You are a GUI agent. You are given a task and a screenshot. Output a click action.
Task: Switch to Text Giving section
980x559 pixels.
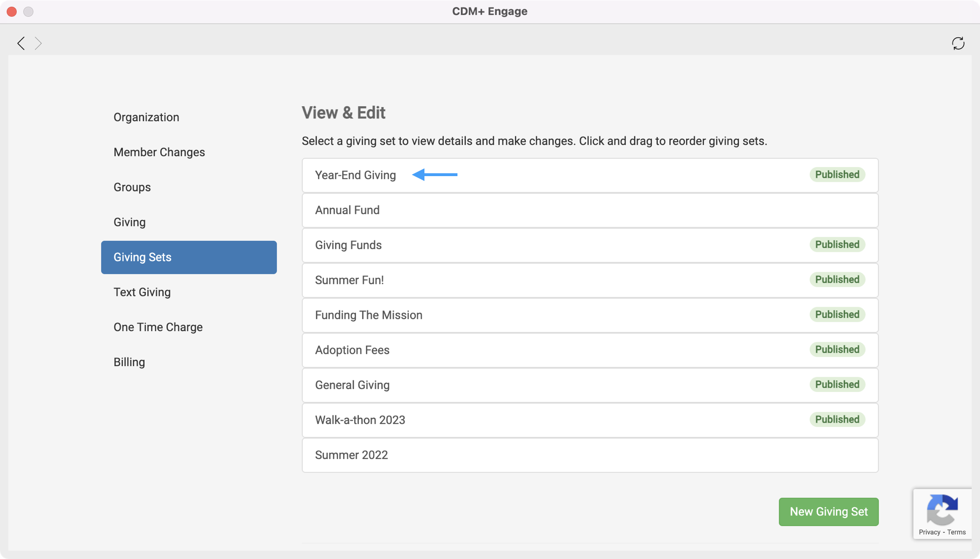click(x=142, y=292)
